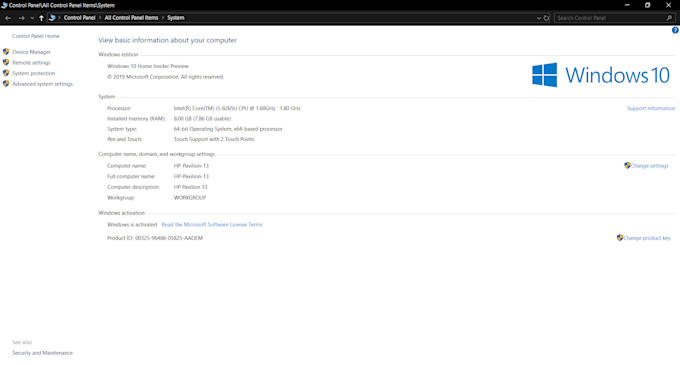Open Advanced system settings

(42, 84)
